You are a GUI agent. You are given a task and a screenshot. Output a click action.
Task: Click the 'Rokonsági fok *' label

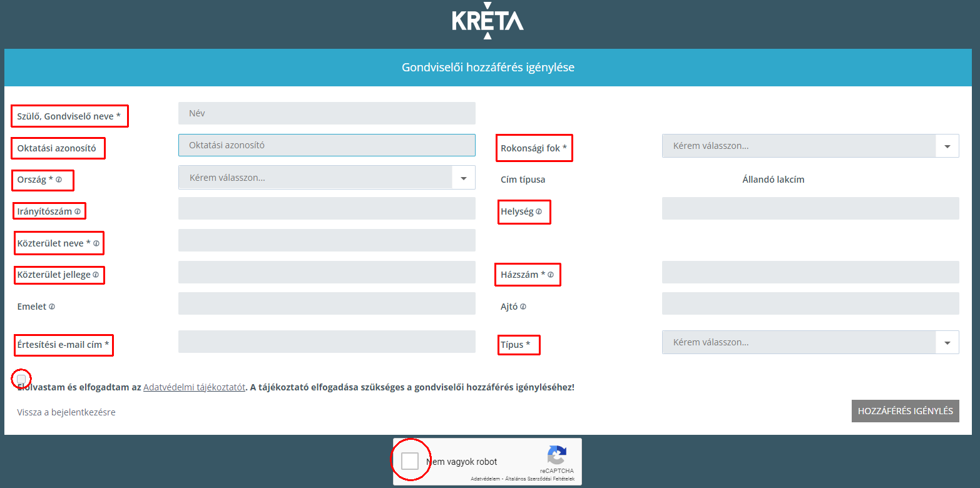pos(534,149)
